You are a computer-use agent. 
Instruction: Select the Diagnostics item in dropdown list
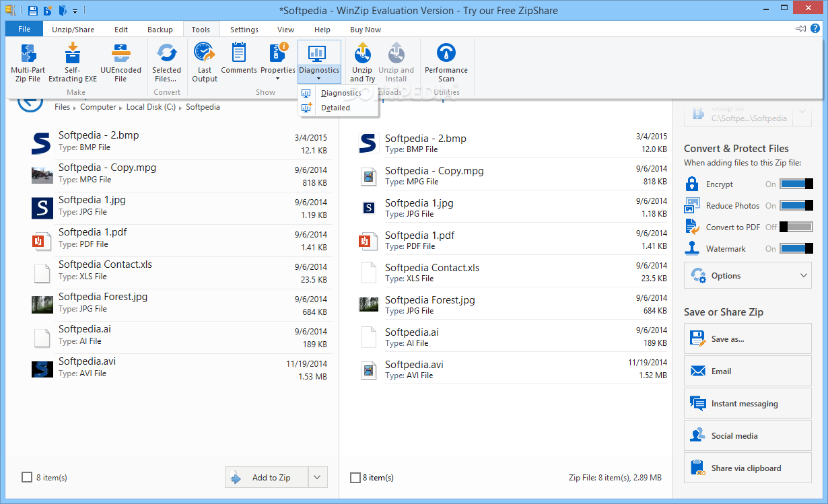[340, 93]
